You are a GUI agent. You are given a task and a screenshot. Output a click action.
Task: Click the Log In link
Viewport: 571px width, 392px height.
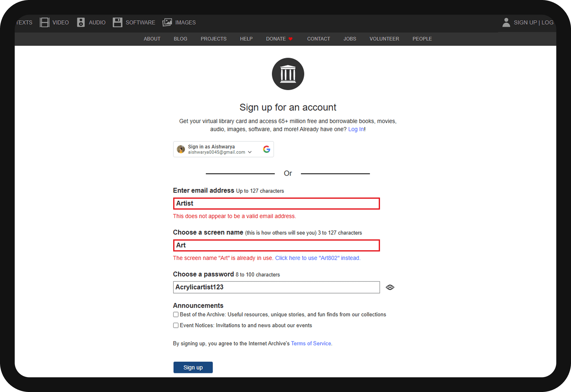coord(356,129)
